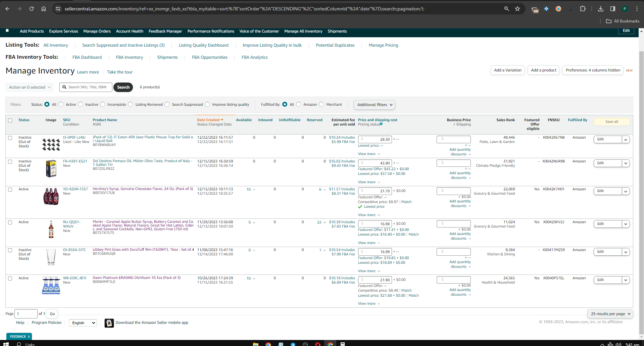Open Edit dropdown arrow for Dawn Platinum Dishfoam

(x=626, y=280)
